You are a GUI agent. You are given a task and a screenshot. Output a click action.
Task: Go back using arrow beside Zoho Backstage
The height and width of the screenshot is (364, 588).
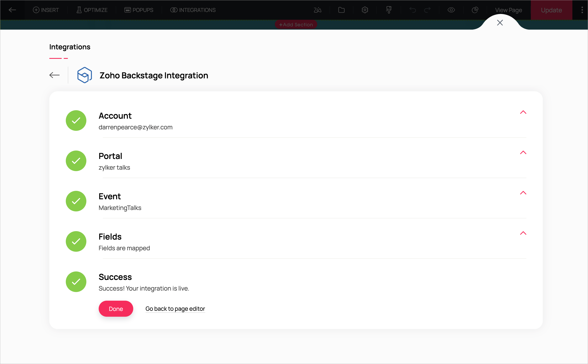(54, 75)
